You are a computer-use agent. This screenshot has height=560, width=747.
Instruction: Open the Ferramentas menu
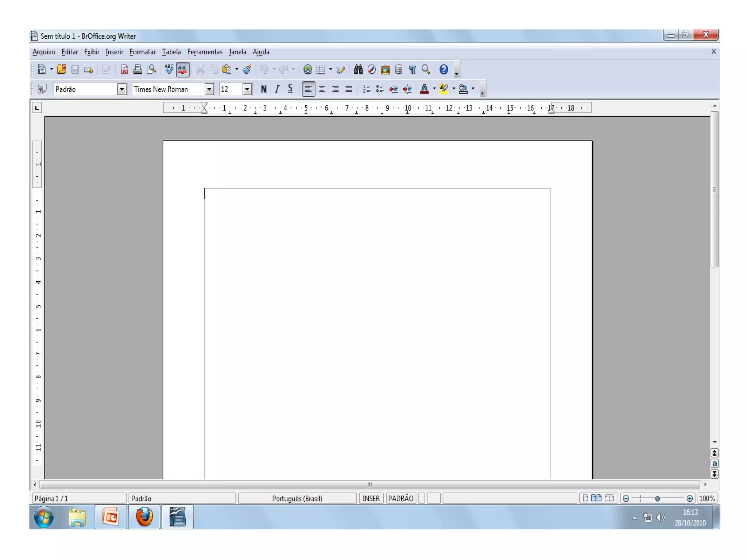pos(205,52)
